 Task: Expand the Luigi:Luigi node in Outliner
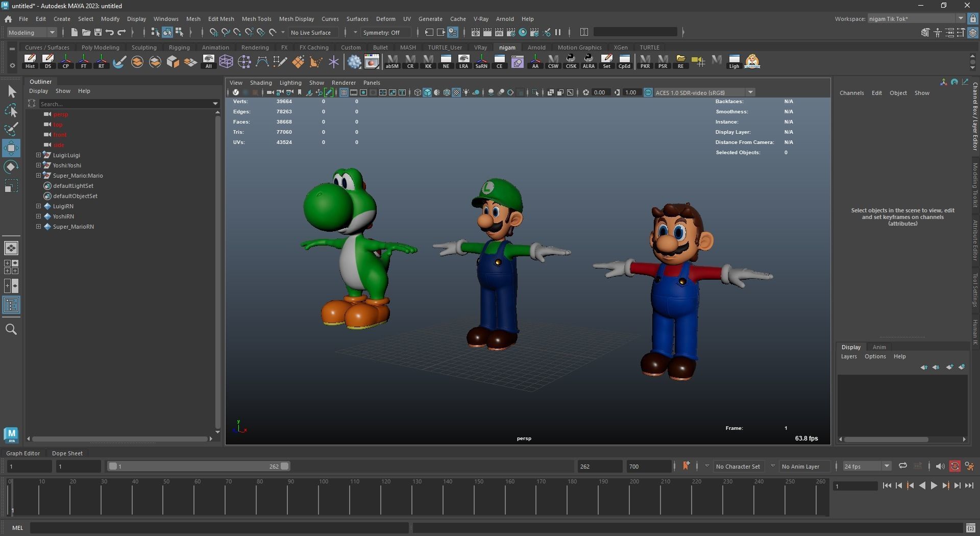pyautogui.click(x=38, y=155)
